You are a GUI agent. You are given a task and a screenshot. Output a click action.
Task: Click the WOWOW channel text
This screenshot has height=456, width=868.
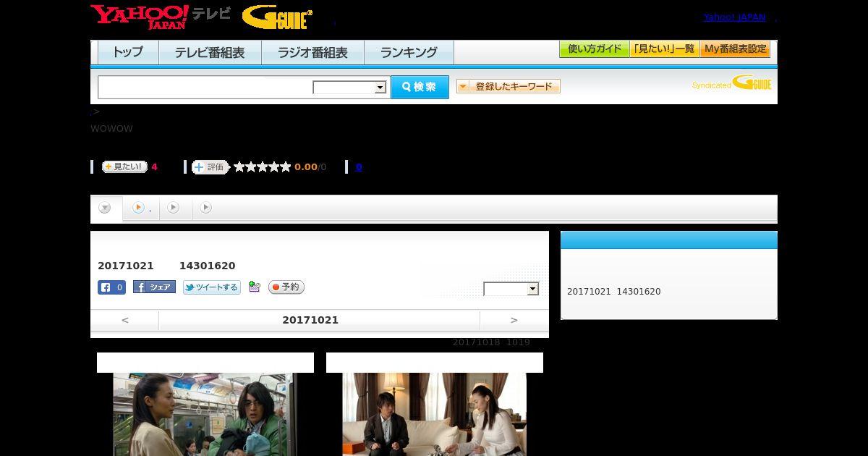(111, 129)
